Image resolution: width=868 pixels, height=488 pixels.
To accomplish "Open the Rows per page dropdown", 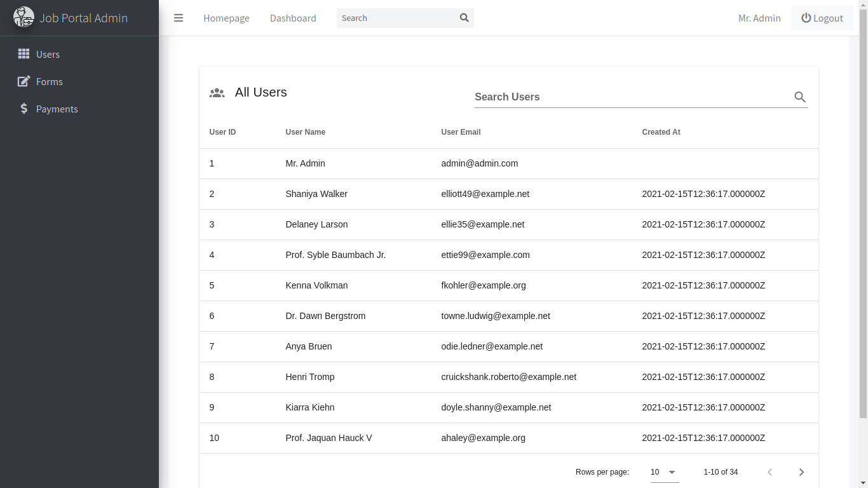I will coord(663,472).
